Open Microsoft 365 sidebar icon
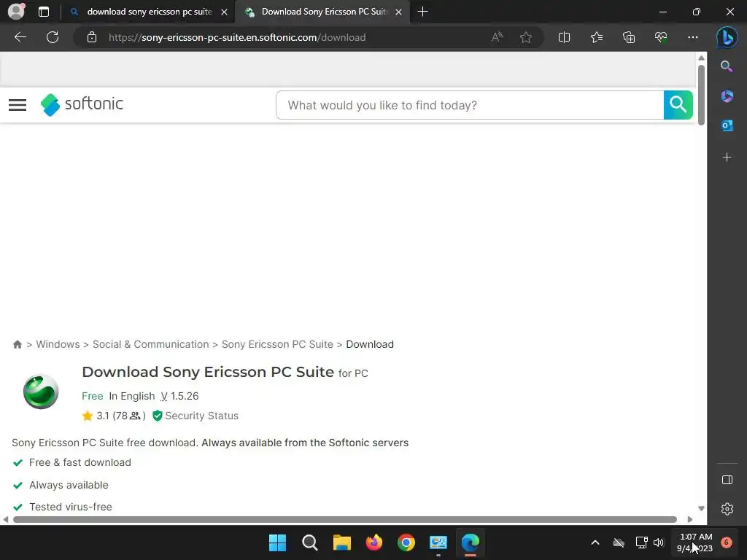The image size is (747, 560). pos(727,96)
